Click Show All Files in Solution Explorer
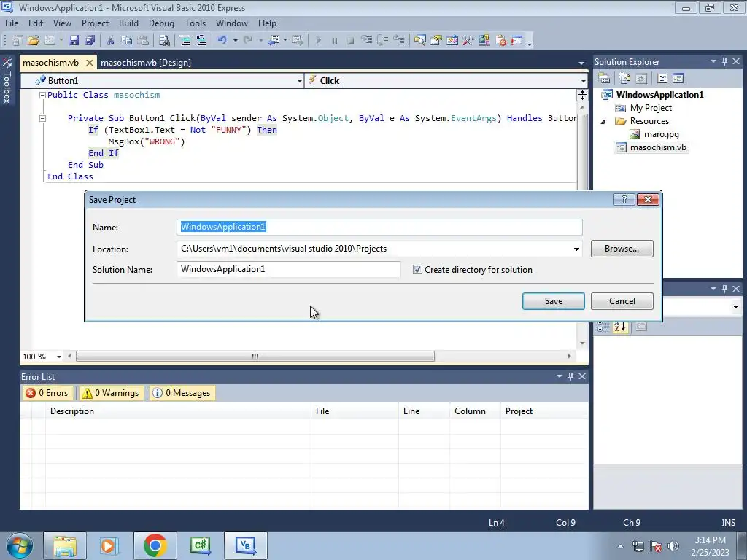The height and width of the screenshot is (560, 747). [x=624, y=78]
